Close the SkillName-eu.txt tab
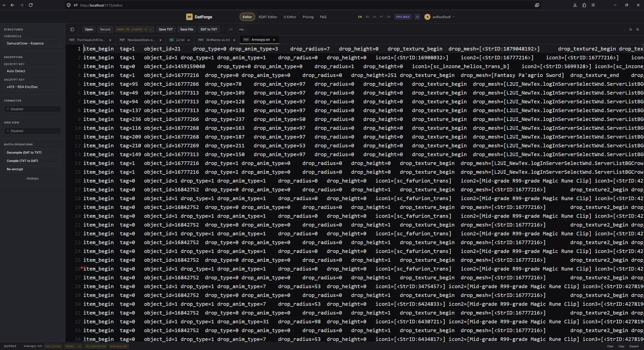 pyautogui.click(x=234, y=40)
